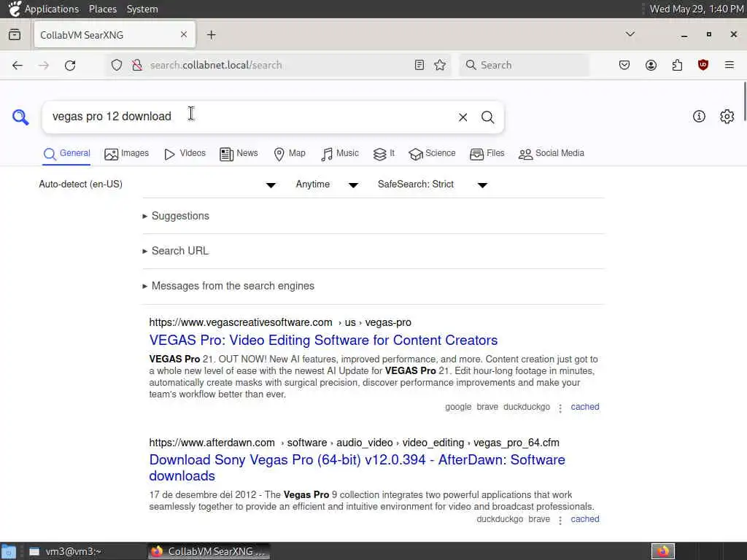This screenshot has height=560, width=747.
Task: Open the extensions puzzle icon
Action: (x=677, y=65)
